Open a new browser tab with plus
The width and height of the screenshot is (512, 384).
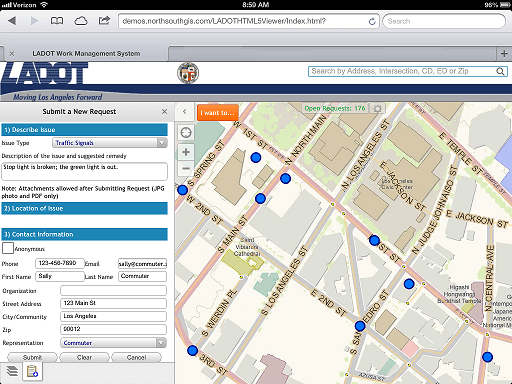point(504,53)
